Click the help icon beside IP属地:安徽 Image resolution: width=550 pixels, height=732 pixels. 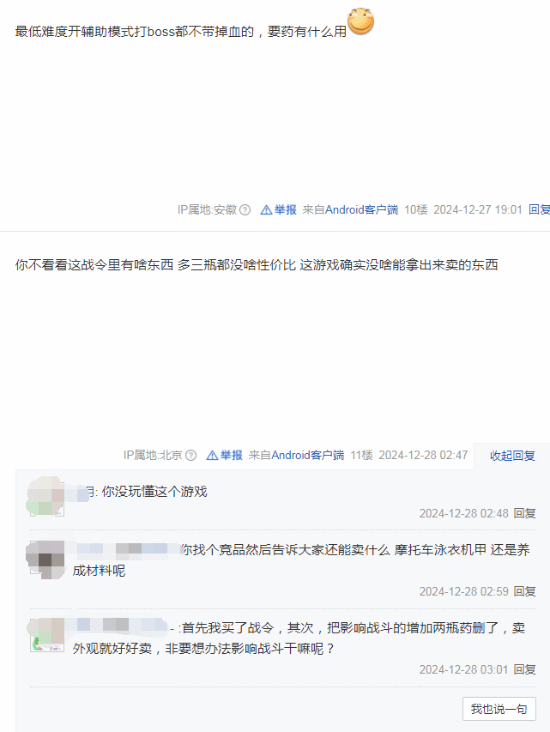pos(245,210)
